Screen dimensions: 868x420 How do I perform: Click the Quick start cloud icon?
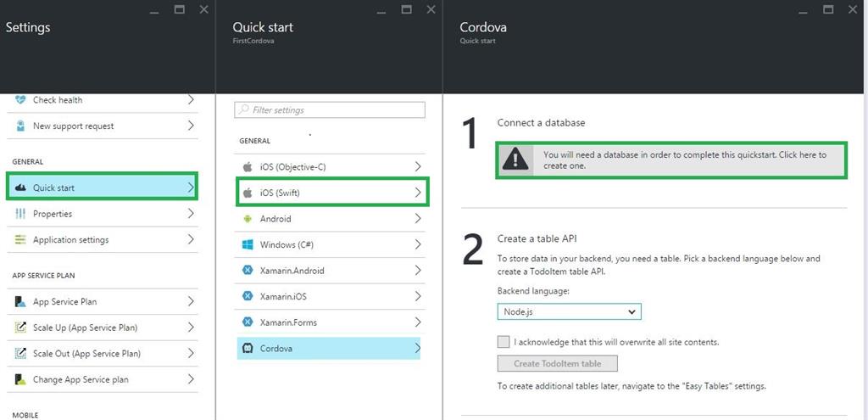(20, 188)
